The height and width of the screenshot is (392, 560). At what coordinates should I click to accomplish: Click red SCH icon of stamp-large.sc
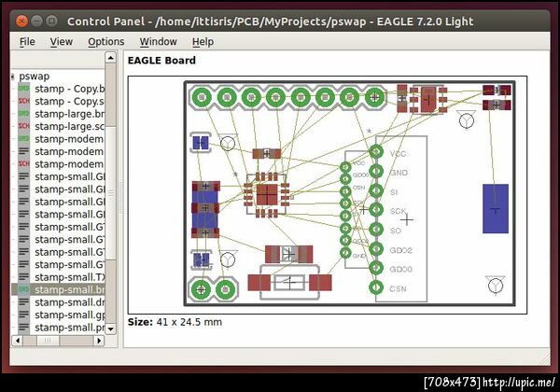click(23, 126)
